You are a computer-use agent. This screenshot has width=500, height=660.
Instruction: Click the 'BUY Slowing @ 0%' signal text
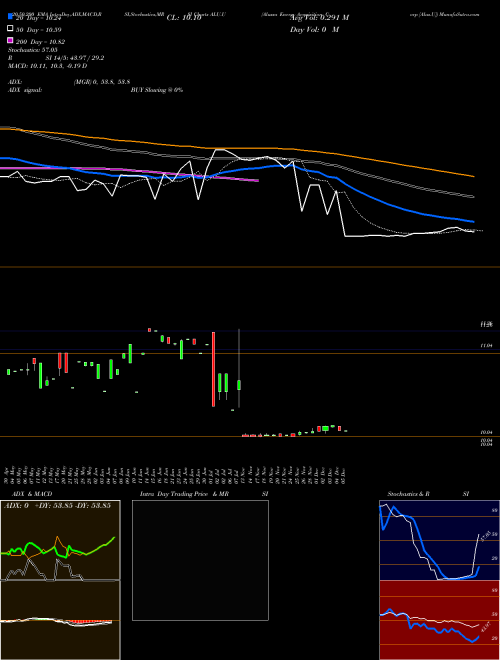point(157,90)
